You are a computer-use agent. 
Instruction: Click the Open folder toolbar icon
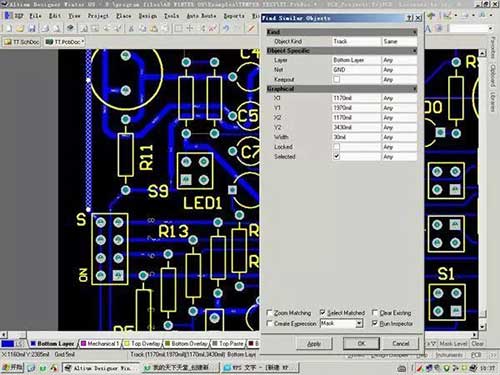click(x=20, y=29)
